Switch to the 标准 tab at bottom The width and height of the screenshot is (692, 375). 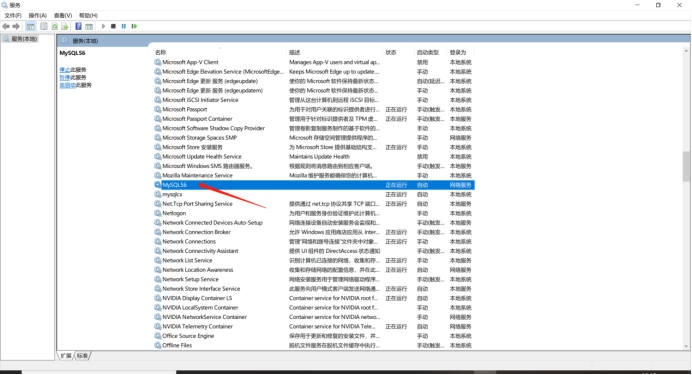82,356
